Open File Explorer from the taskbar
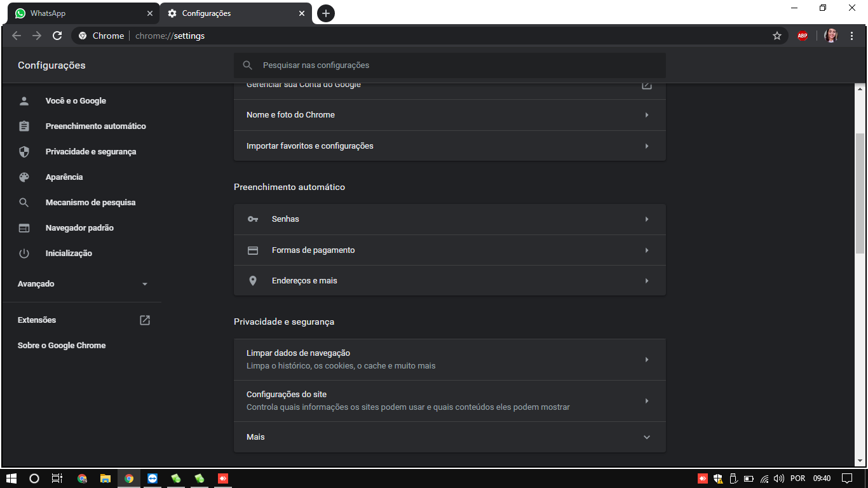Image resolution: width=868 pixels, height=488 pixels. [105, 478]
